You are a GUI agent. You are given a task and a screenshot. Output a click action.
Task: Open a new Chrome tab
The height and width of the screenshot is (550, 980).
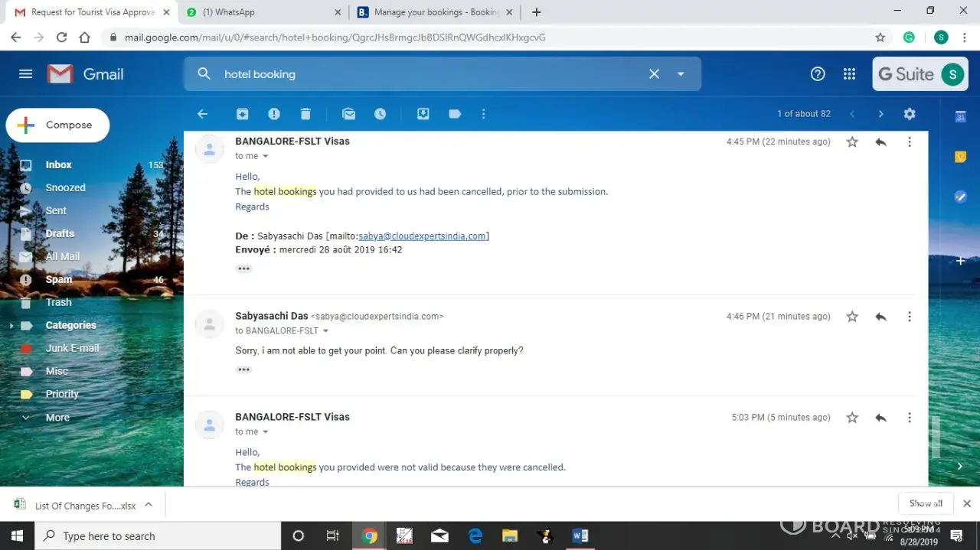pos(536,12)
